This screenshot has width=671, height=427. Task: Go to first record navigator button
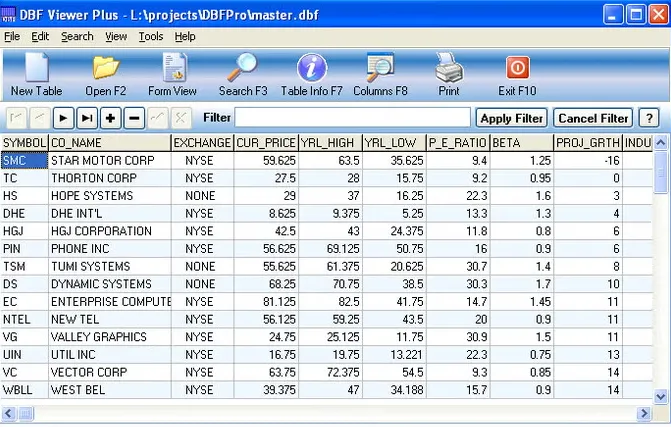[x=16, y=118]
